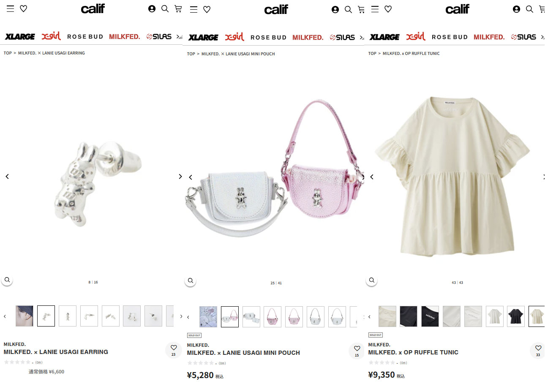Open account icon on the earring page header
545x392 pixels.
coord(152,8)
